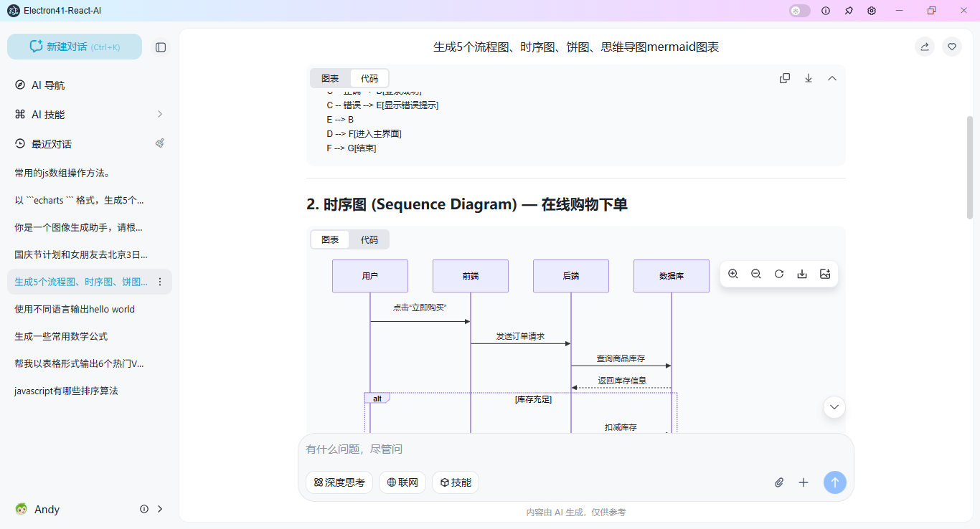The height and width of the screenshot is (529, 980).
Task: Download the sequence diagram
Action: click(802, 274)
